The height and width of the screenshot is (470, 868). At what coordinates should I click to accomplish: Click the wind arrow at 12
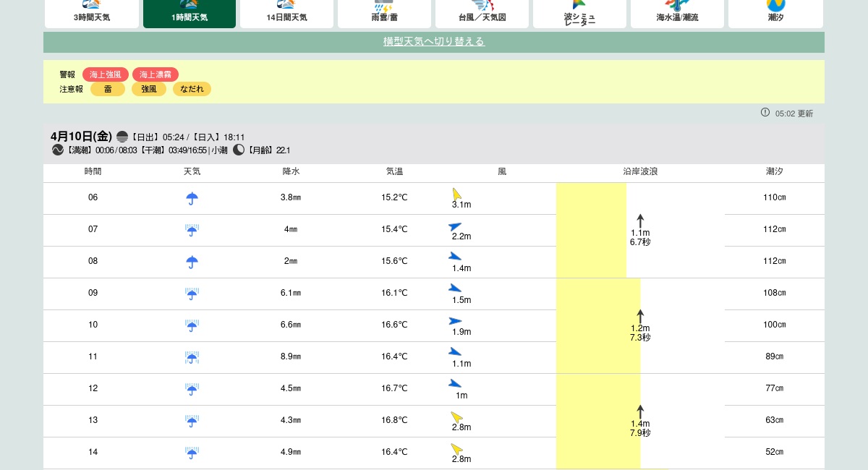pos(455,383)
